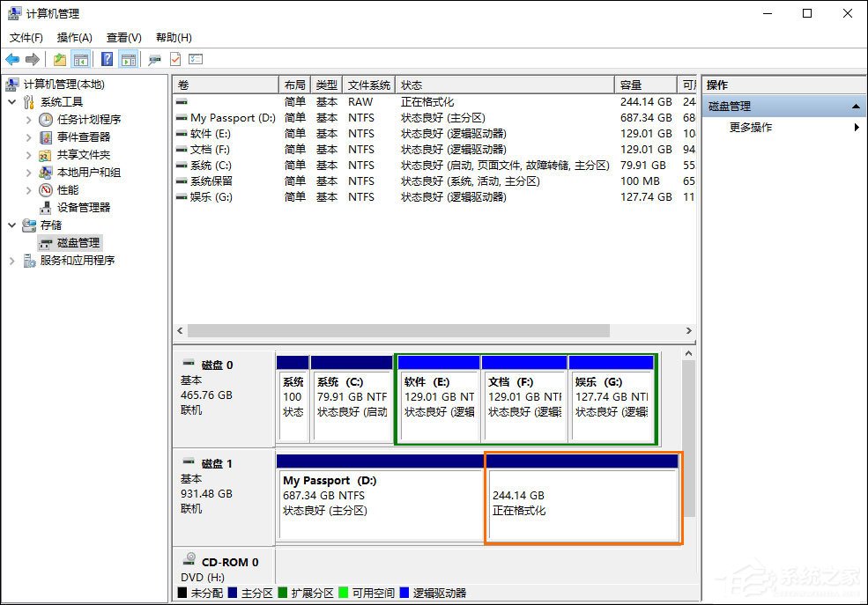868x605 pixels.
Task: Toggle the show/hide console tree toolbar button
Action: tap(80, 58)
